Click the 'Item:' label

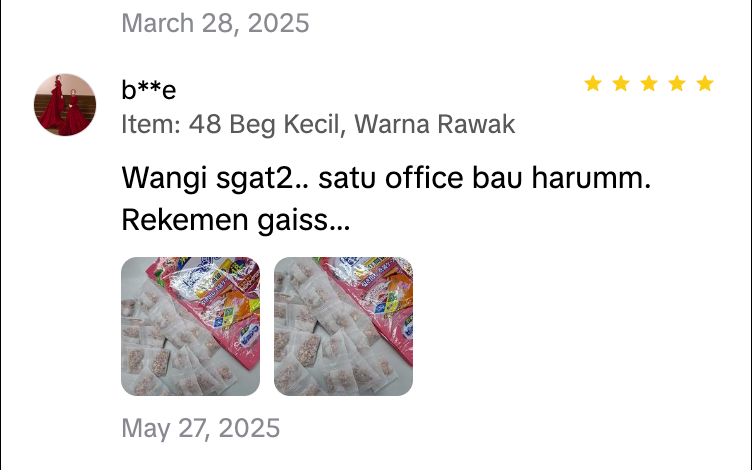(x=151, y=124)
